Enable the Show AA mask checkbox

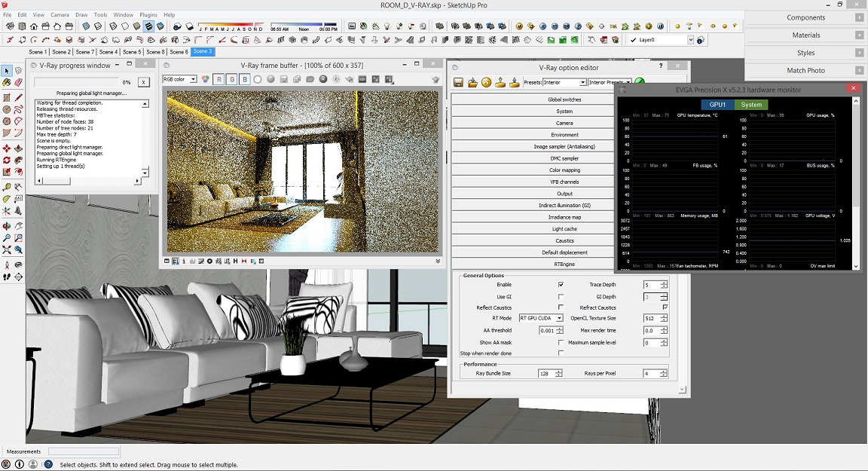click(561, 342)
